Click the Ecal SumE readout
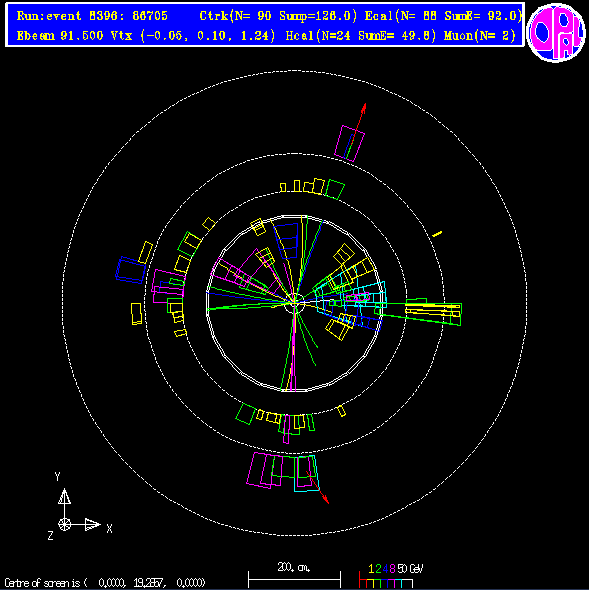This screenshot has width=589, height=590. point(443,16)
